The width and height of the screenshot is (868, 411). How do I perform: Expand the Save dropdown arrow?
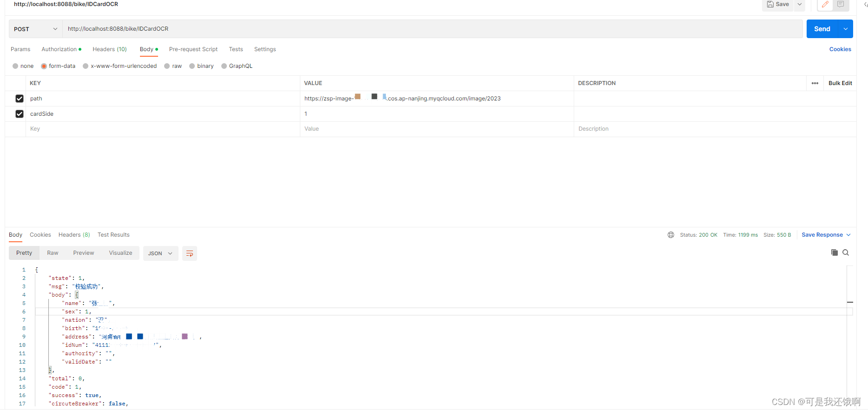coord(800,4)
